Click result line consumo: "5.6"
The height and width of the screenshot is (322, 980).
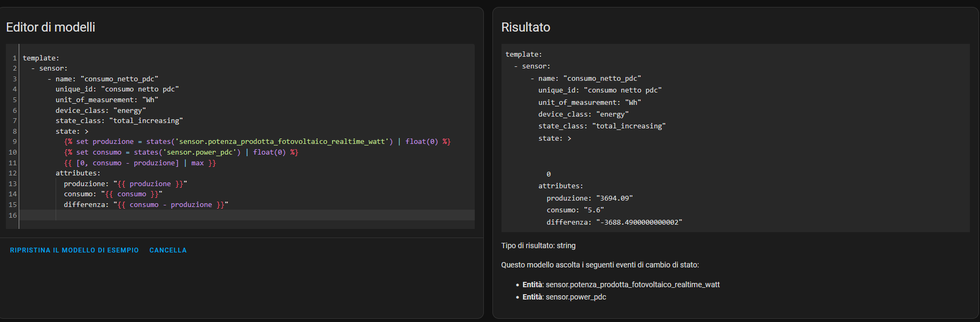575,210
